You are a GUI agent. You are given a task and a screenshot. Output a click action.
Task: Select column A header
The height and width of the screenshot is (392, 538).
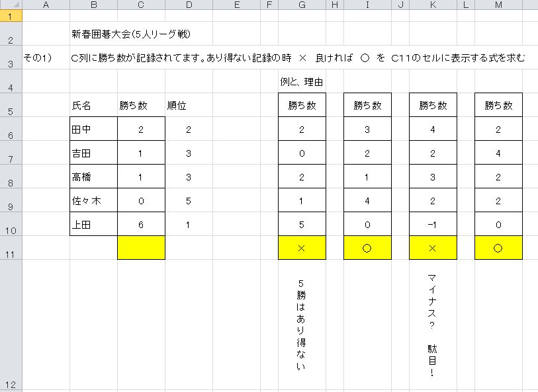pyautogui.click(x=46, y=5)
